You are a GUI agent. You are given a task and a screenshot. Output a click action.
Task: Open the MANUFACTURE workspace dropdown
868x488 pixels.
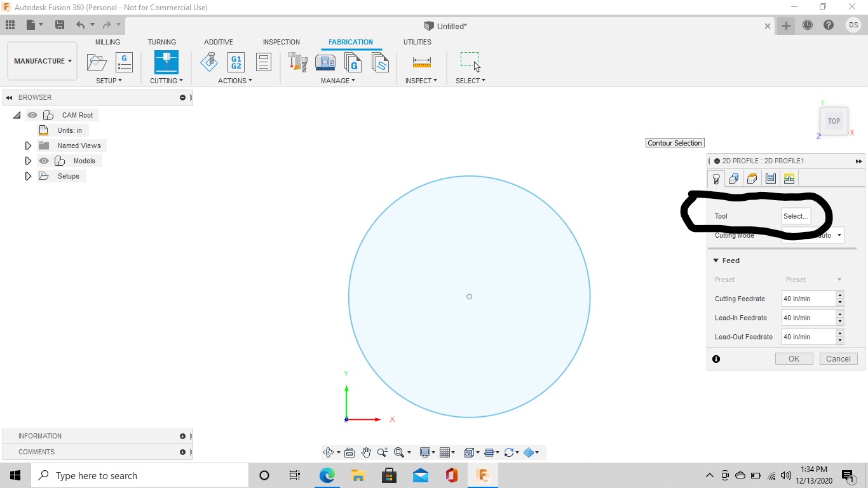[43, 61]
